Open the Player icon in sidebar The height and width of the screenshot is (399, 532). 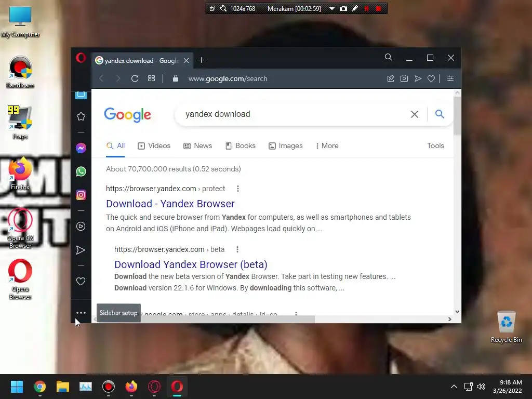(x=81, y=227)
